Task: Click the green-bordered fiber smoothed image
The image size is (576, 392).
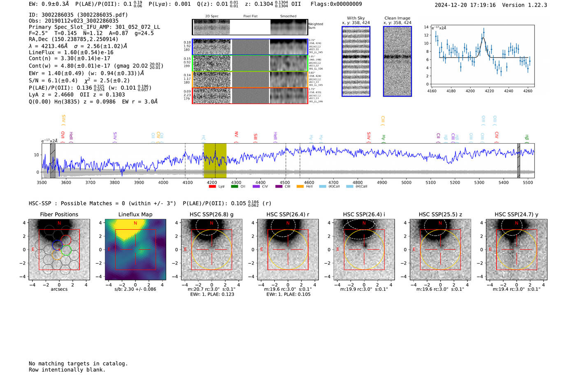Action: 289,63
